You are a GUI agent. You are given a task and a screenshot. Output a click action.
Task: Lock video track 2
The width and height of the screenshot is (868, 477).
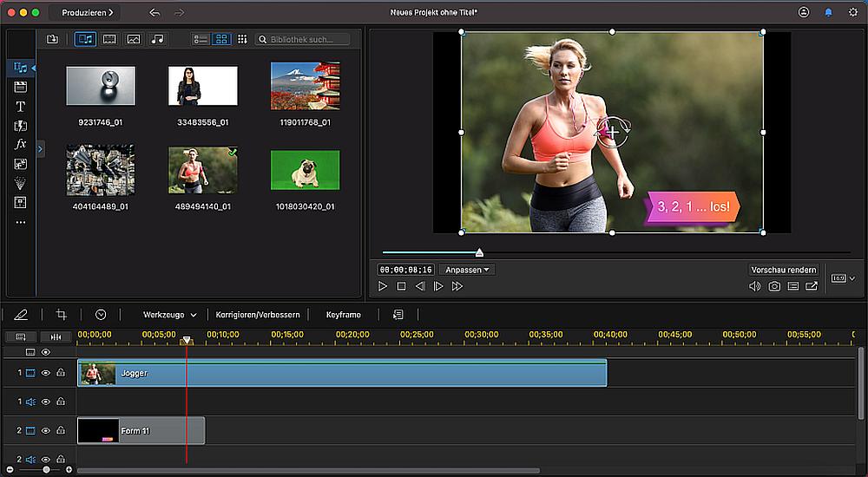coord(61,431)
